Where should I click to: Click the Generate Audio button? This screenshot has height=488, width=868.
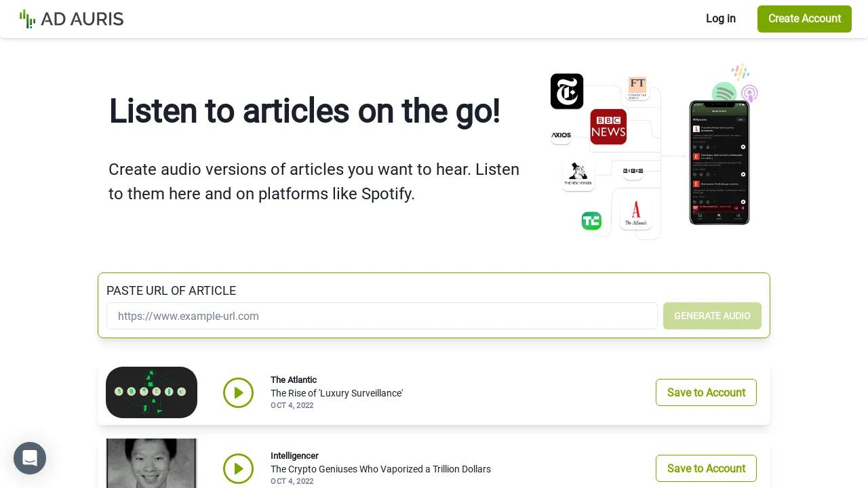[712, 316]
